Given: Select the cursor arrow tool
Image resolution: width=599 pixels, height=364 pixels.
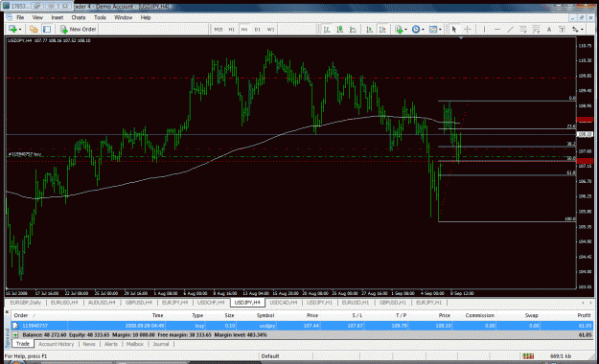Looking at the screenshot, I should click(x=454, y=30).
